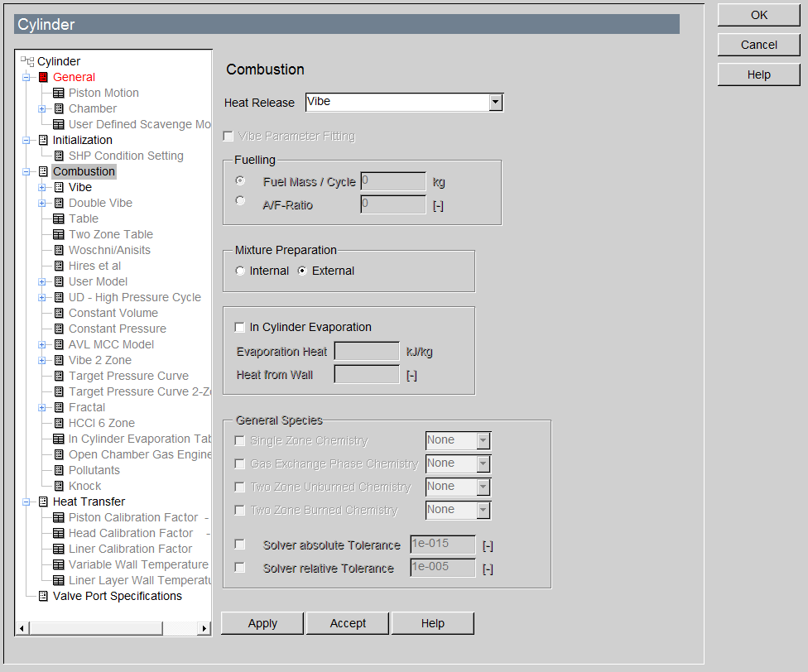Open the Gas Exchange Phase Chemistry dropdown
Image resolution: width=808 pixels, height=672 pixels.
click(483, 464)
